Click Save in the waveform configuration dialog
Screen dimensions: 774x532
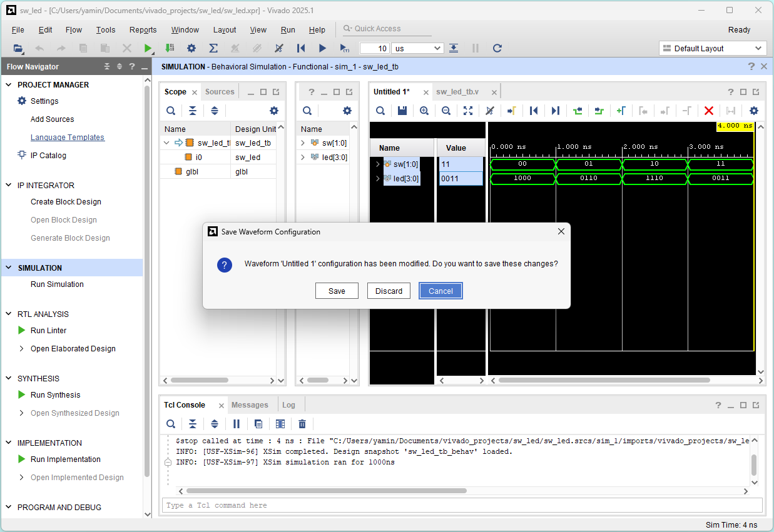pos(337,291)
